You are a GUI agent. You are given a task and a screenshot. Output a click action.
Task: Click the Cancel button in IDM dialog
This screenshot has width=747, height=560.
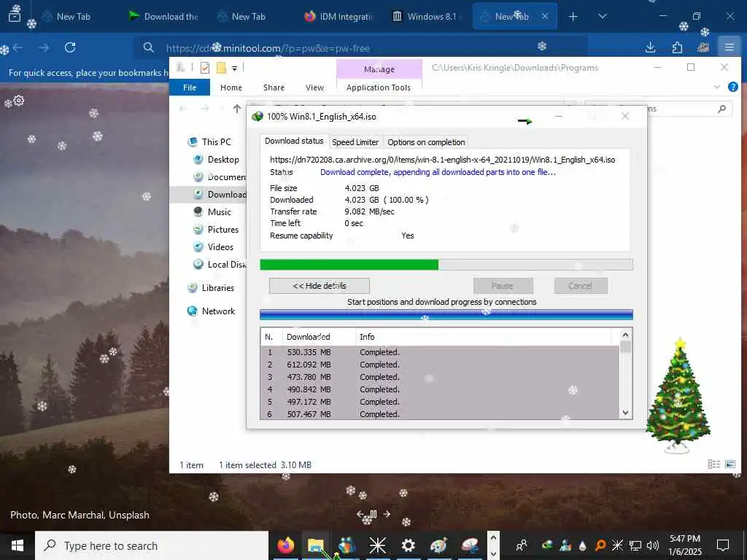point(580,286)
